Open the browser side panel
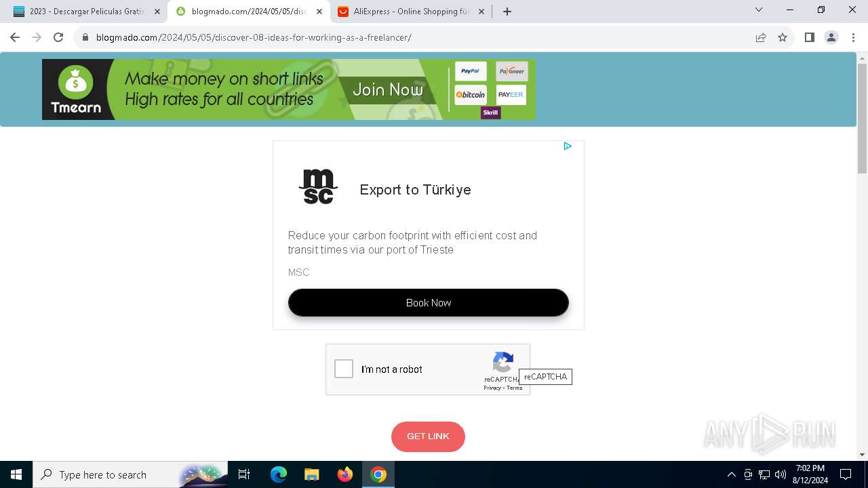The width and height of the screenshot is (868, 488). click(x=809, y=37)
